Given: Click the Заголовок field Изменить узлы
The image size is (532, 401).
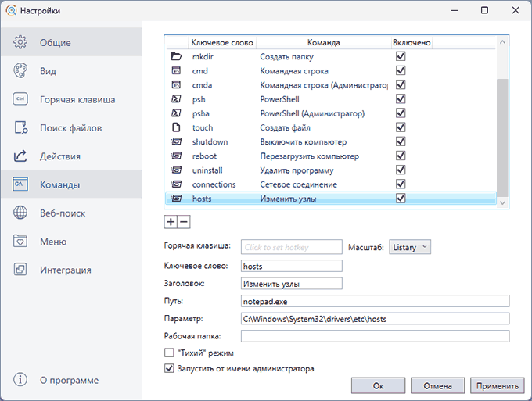Looking at the screenshot, I should pos(292,284).
